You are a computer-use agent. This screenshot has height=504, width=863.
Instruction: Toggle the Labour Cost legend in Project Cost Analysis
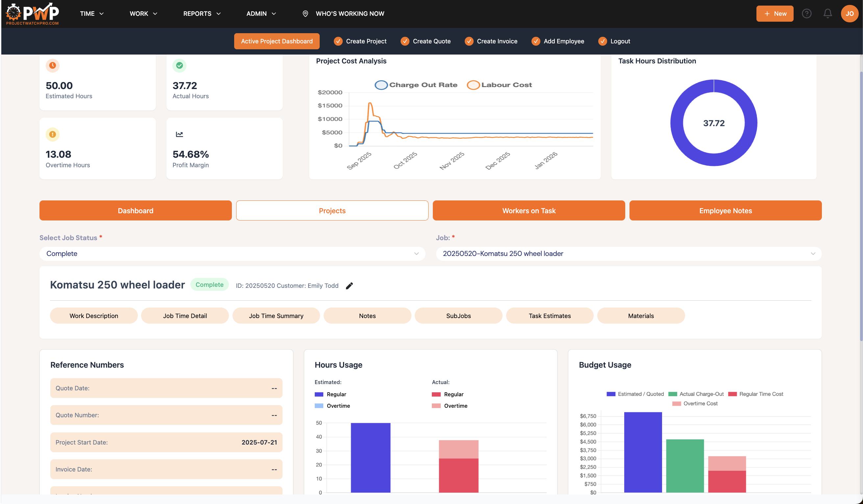pyautogui.click(x=473, y=85)
